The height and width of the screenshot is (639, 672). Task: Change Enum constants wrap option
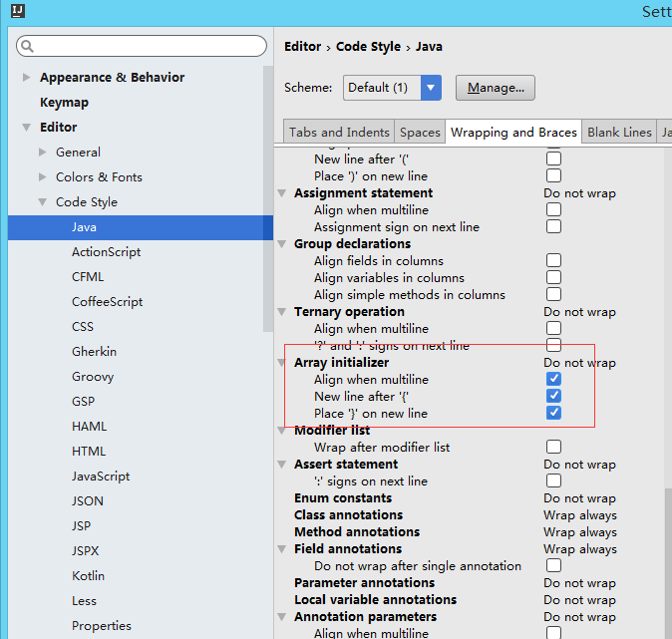pos(579,498)
